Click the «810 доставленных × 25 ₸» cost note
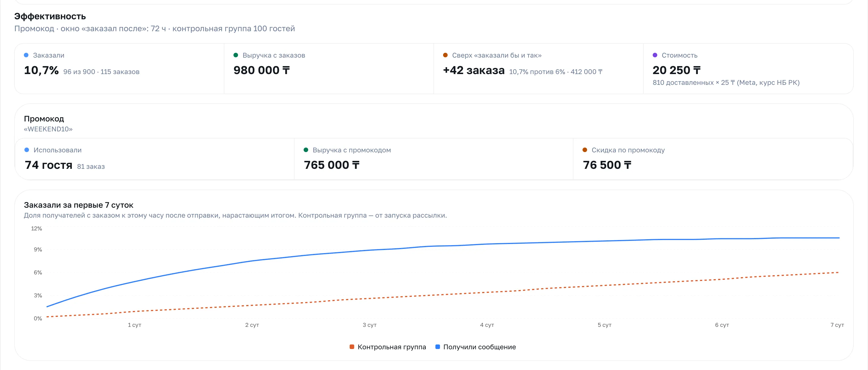 [x=726, y=83]
